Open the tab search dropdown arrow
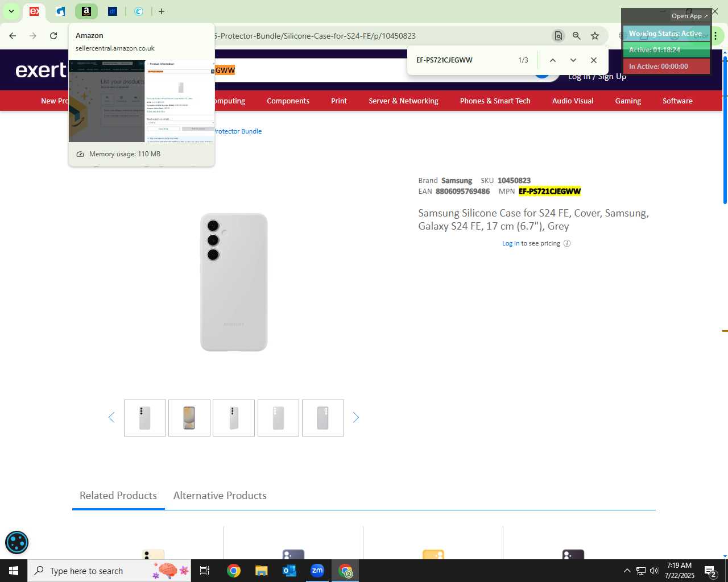 [x=11, y=11]
